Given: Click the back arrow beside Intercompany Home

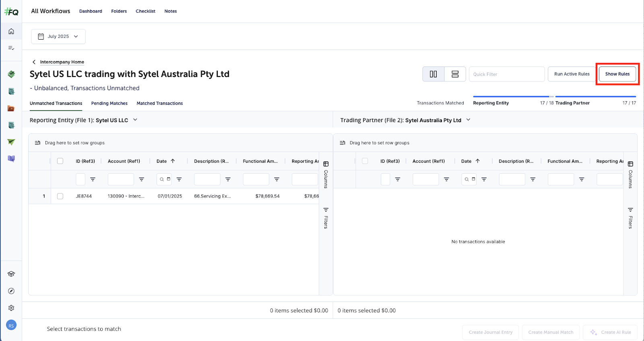Looking at the screenshot, I should point(34,62).
